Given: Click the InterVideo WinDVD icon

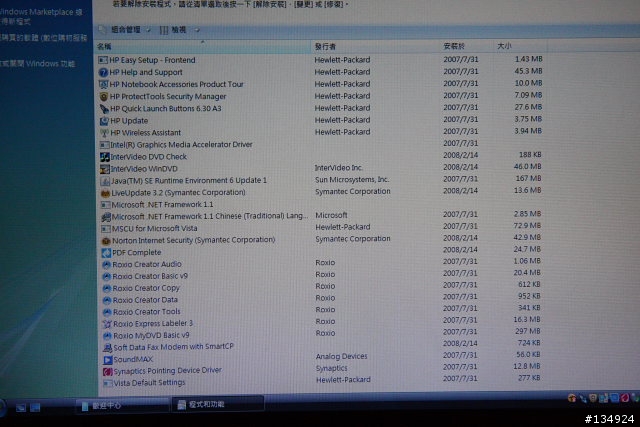Looking at the screenshot, I should (105, 169).
